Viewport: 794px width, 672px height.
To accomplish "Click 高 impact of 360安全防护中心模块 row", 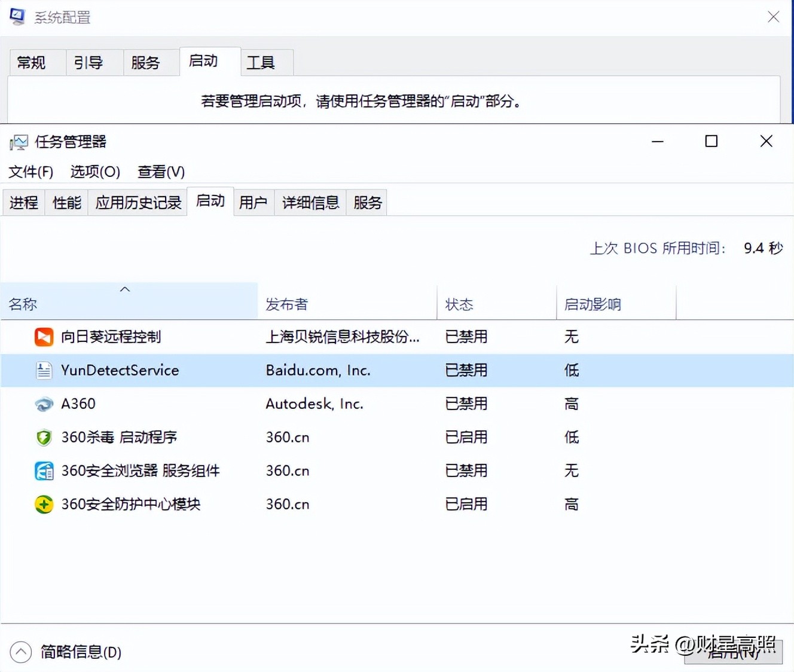I will 572,505.
